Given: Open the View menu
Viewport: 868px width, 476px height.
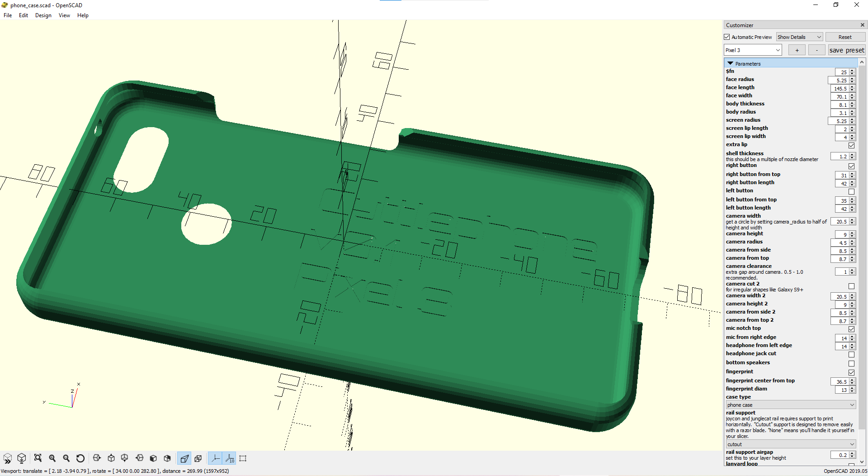Looking at the screenshot, I should (64, 15).
